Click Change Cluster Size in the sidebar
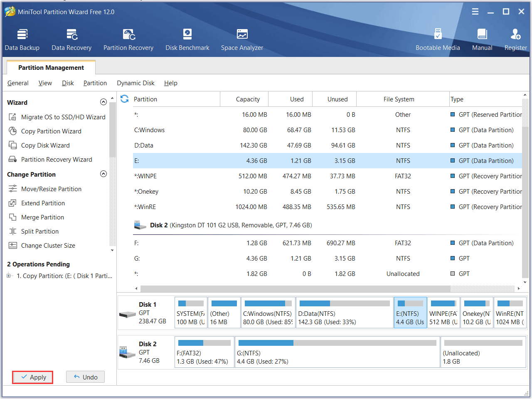 click(48, 246)
